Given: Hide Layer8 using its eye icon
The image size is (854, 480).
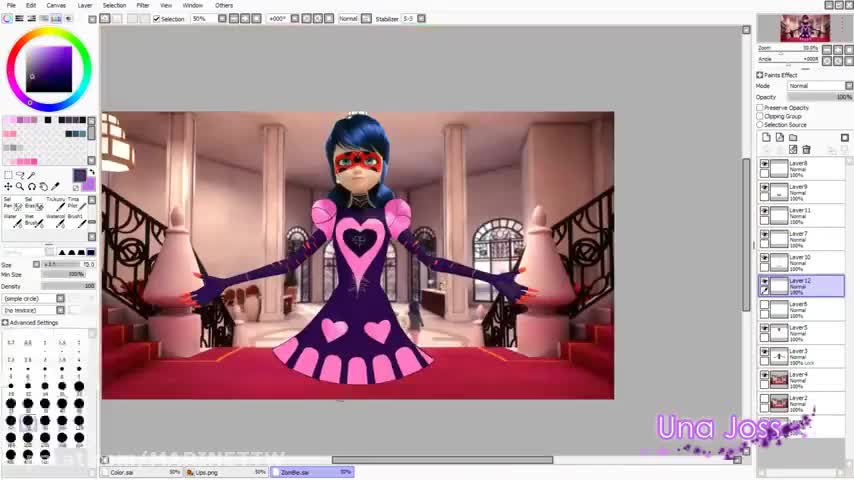Looking at the screenshot, I should coord(765,164).
